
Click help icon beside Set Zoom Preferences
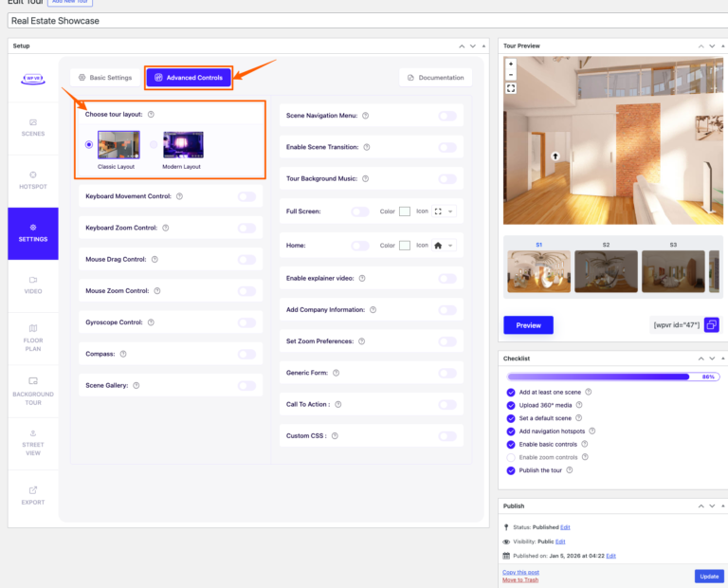click(362, 341)
